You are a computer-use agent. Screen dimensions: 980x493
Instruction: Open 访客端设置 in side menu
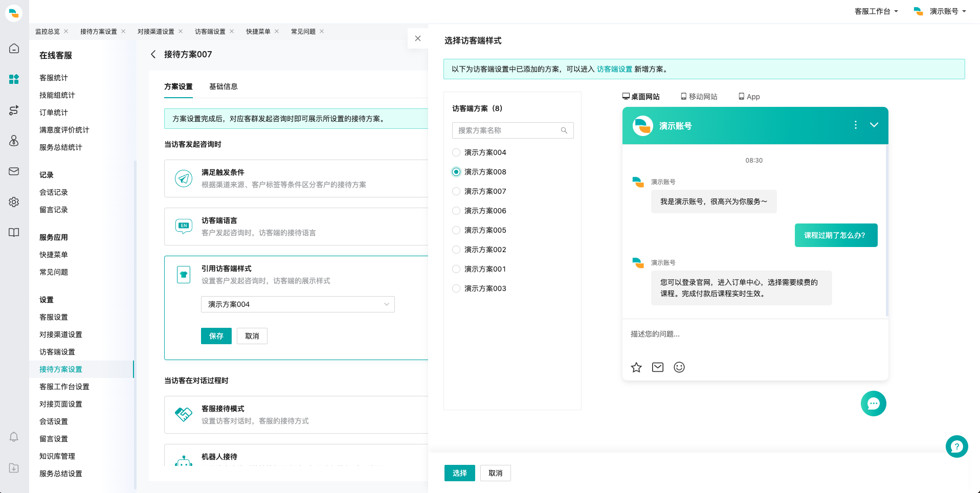tap(57, 352)
